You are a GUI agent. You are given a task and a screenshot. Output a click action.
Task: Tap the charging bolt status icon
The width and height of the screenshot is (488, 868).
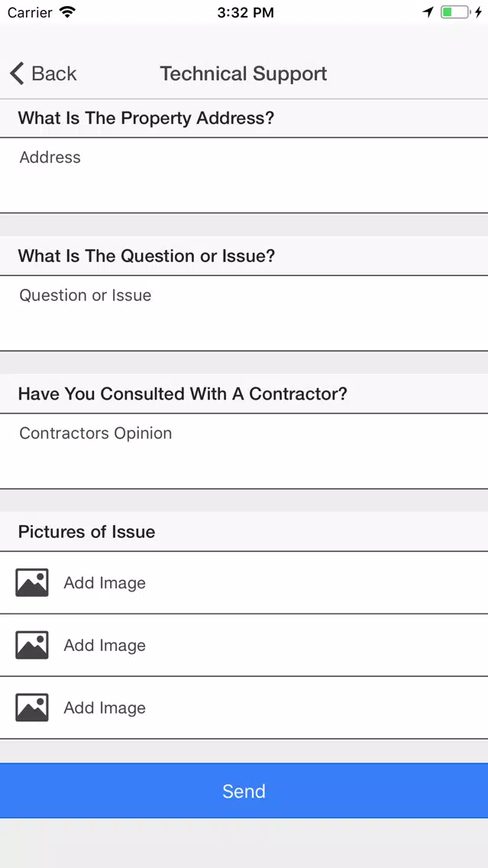point(478,12)
